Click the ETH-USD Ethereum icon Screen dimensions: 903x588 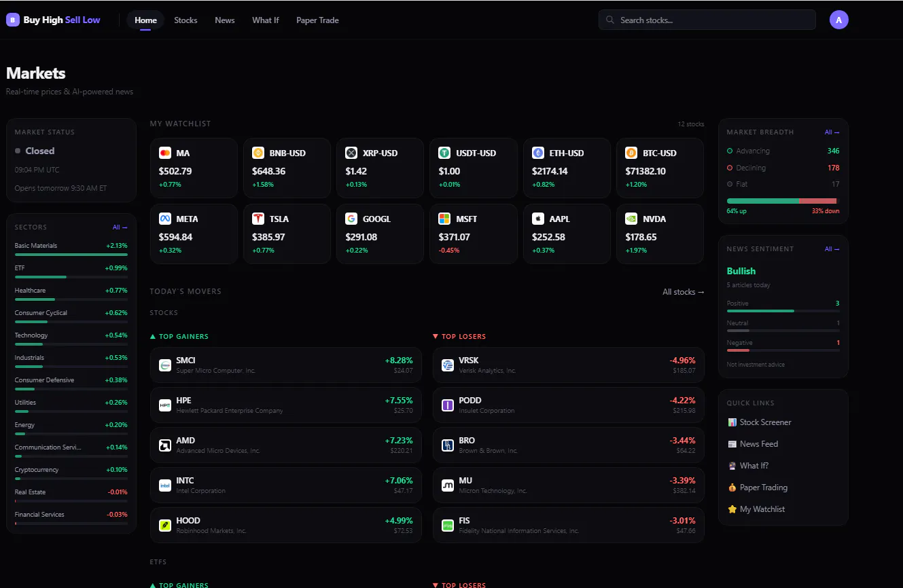538,153
